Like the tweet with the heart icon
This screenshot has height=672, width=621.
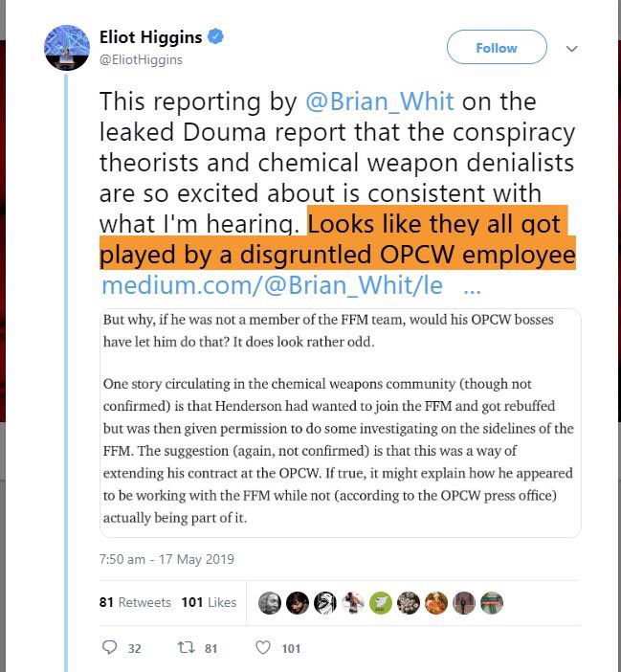[262, 648]
